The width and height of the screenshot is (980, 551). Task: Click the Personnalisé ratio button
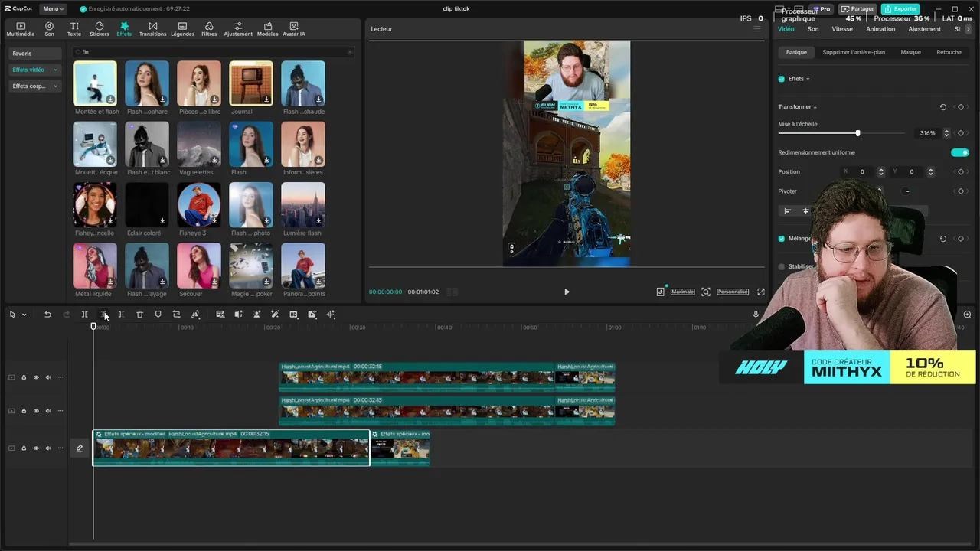coord(733,292)
